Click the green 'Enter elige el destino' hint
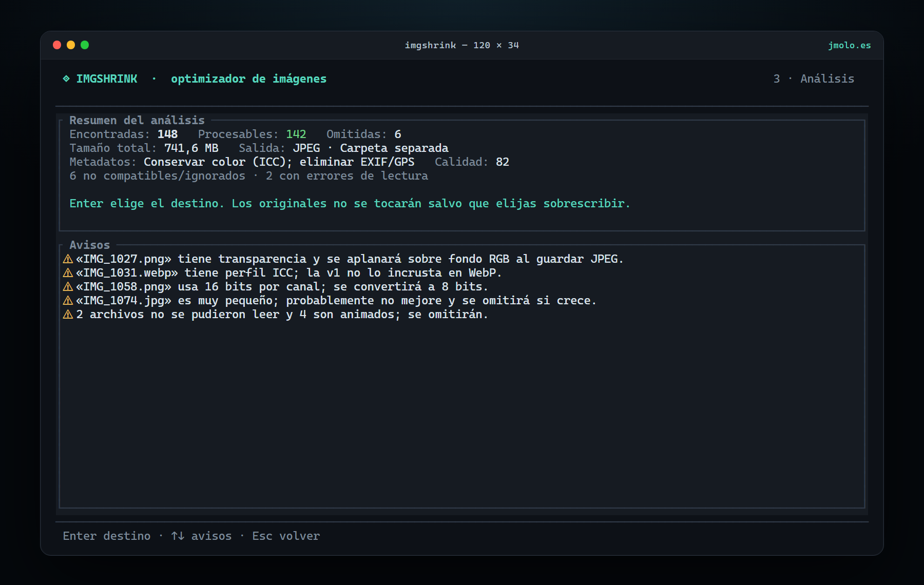 coord(350,203)
